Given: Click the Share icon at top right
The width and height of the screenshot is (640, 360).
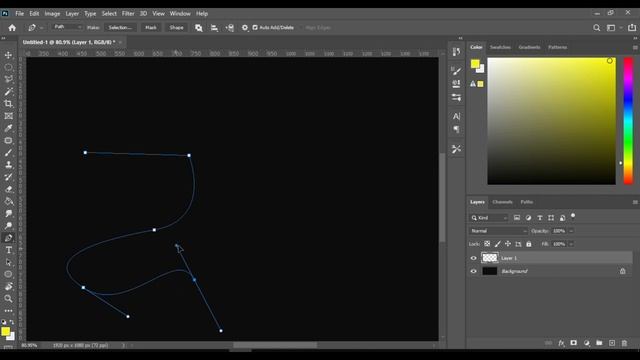Looking at the screenshot, I should coord(632,28).
